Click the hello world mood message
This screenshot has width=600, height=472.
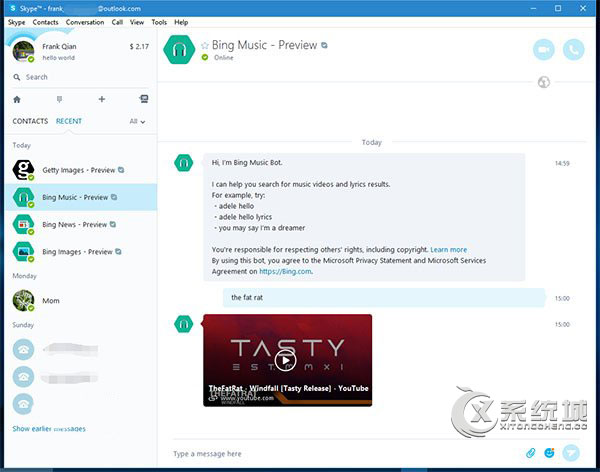[59, 58]
